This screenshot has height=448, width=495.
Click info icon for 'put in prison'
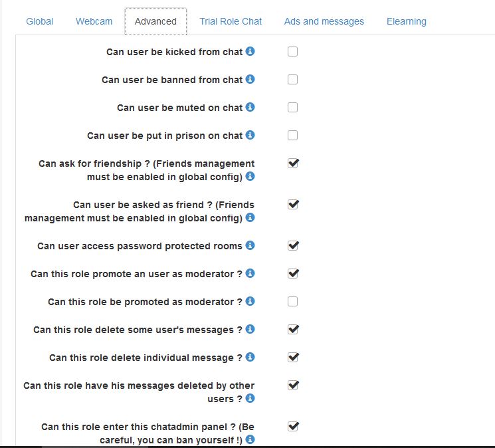click(x=250, y=135)
